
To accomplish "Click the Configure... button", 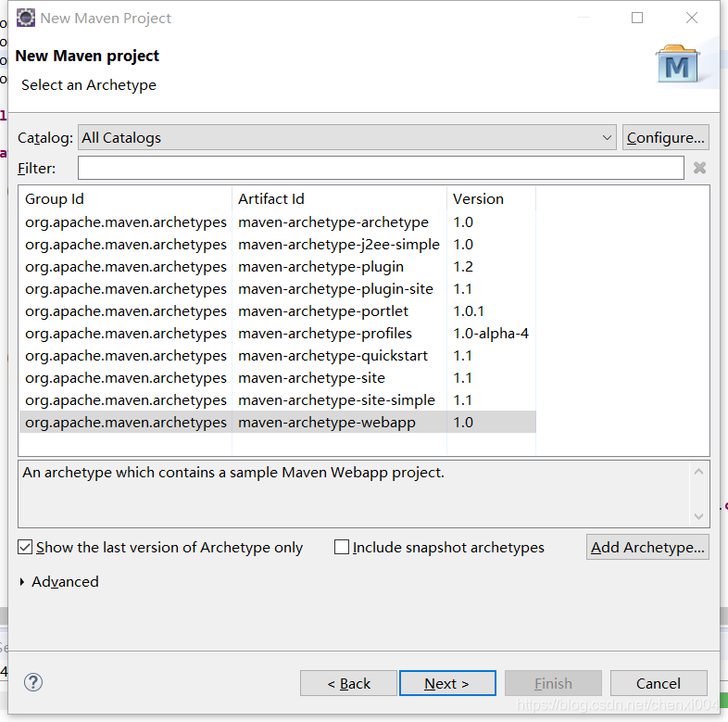I will pyautogui.click(x=665, y=137).
